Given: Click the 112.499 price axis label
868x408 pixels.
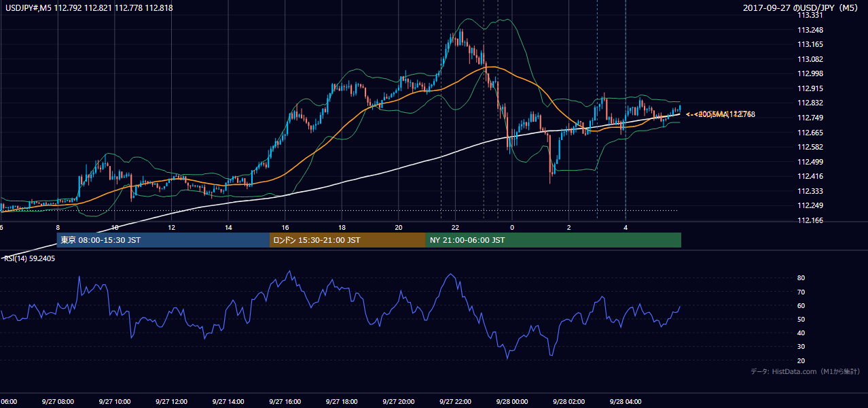Looking at the screenshot, I should click(810, 162).
